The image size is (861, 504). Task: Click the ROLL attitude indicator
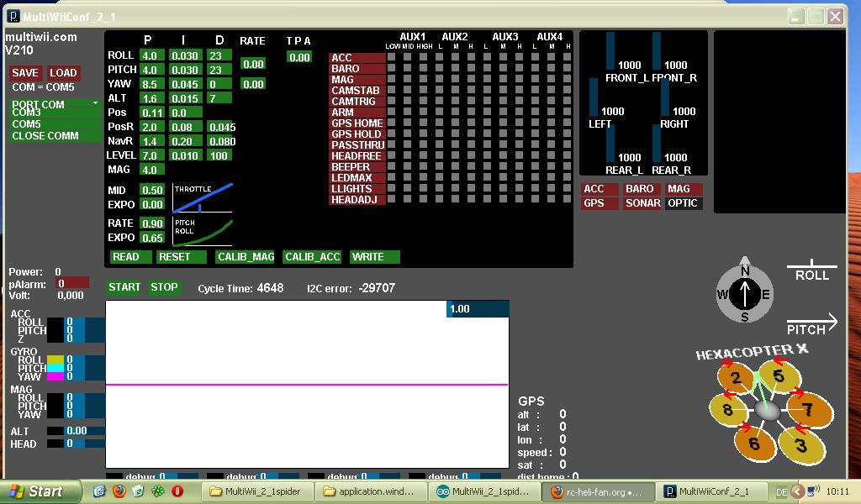[x=811, y=271]
